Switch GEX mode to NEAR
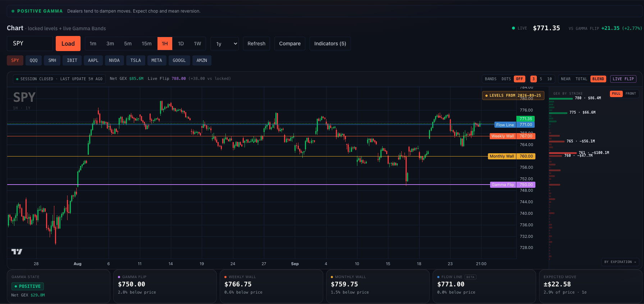 click(566, 79)
